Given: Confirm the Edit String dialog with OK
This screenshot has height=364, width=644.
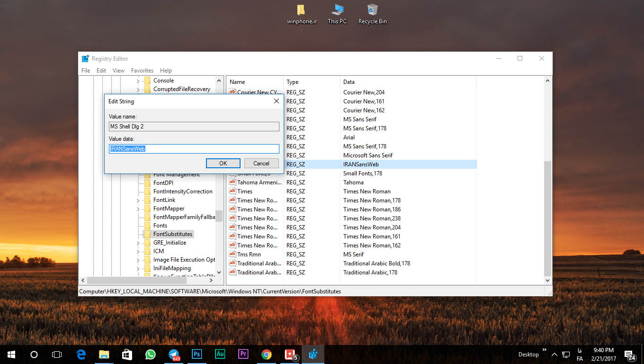Looking at the screenshot, I should [x=223, y=163].
